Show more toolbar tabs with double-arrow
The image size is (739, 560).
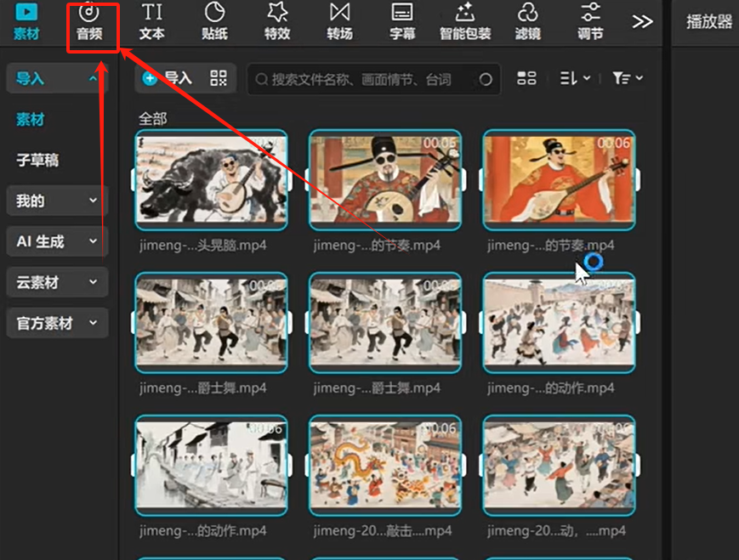click(x=642, y=21)
